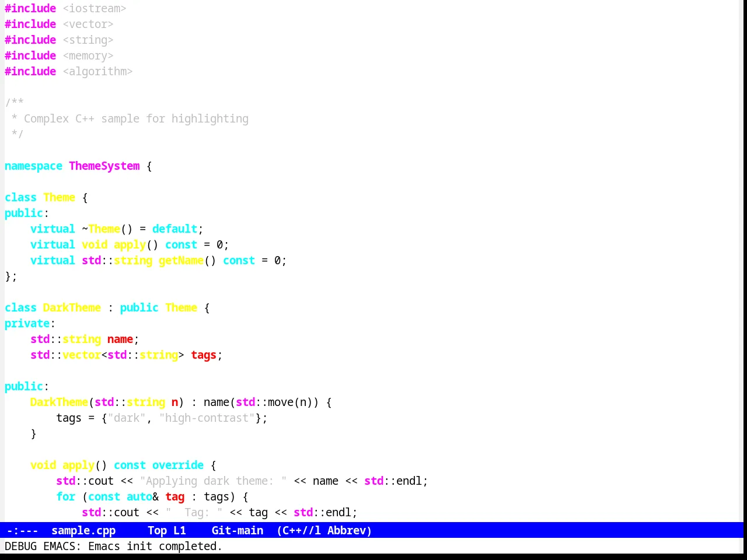This screenshot has width=747, height=560.
Task: Click 'DarkTheme' in class declaration line
Action: 72,307
